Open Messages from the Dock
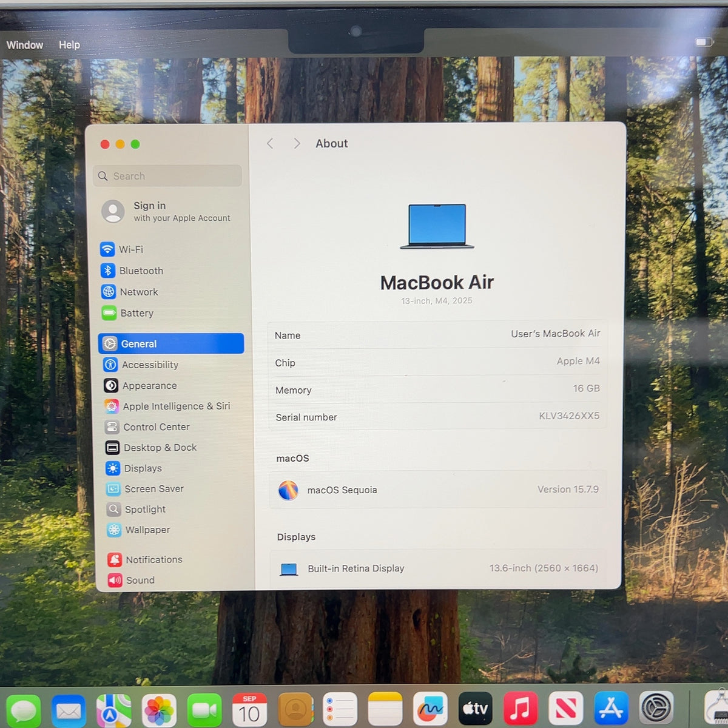 (x=24, y=710)
